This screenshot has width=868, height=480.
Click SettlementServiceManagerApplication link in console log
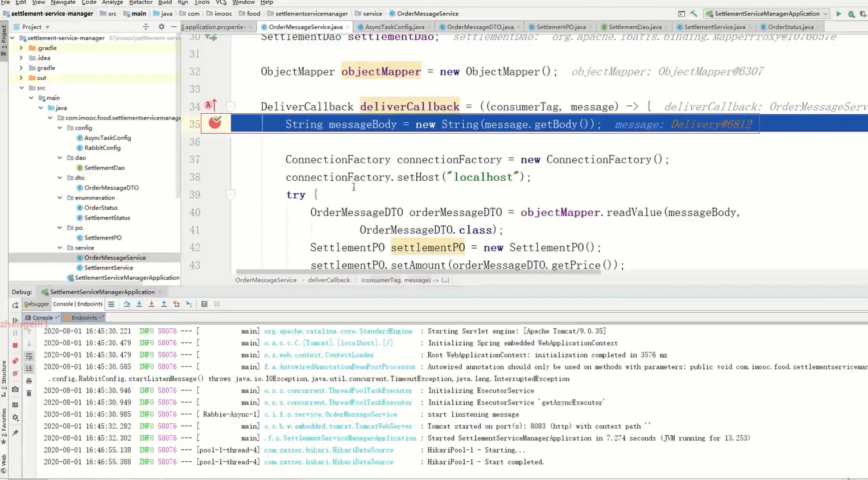click(x=340, y=438)
